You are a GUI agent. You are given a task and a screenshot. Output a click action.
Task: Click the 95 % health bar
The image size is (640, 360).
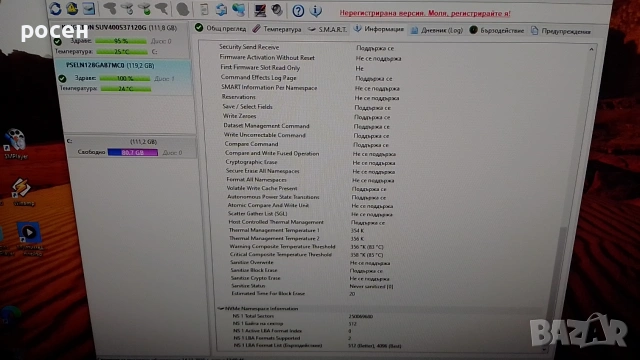121,41
